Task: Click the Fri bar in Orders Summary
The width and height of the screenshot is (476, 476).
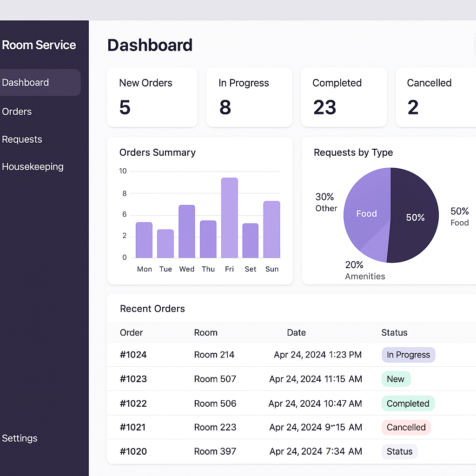Action: pyautogui.click(x=229, y=218)
